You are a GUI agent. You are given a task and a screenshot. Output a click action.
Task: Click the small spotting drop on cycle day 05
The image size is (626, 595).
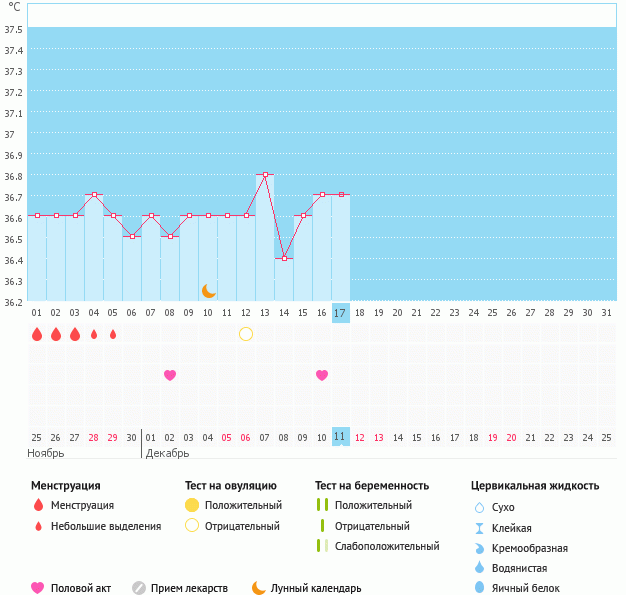[x=113, y=334]
